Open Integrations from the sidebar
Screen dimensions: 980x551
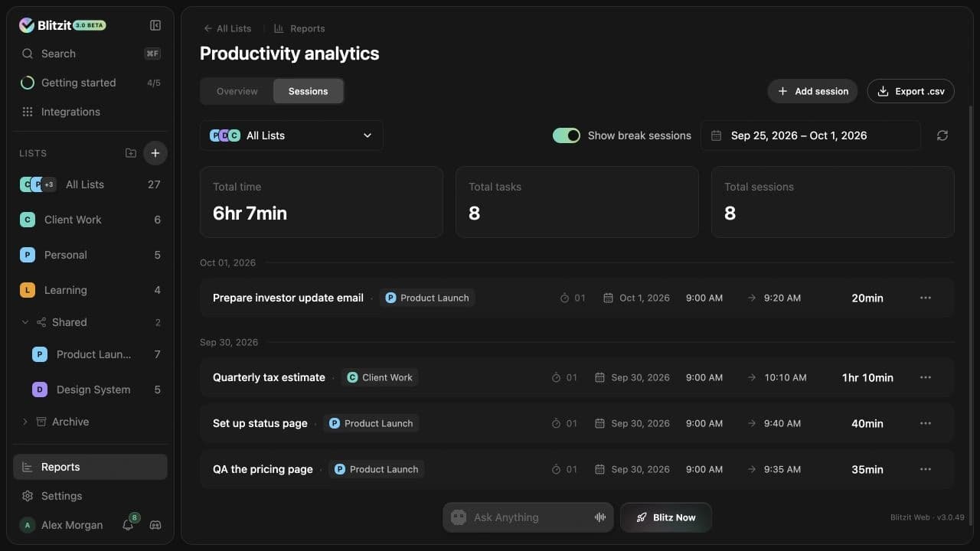90,112
